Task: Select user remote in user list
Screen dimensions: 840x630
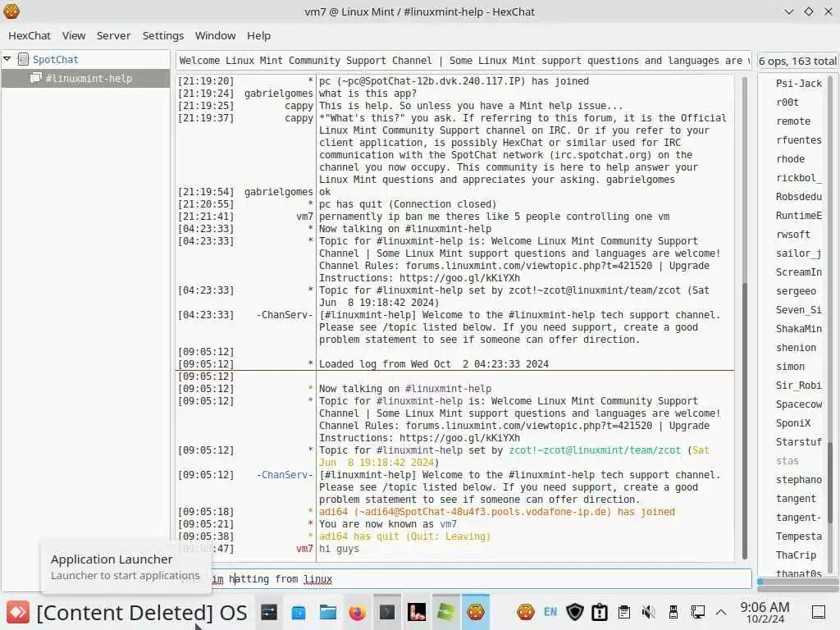Action: pyautogui.click(x=793, y=121)
